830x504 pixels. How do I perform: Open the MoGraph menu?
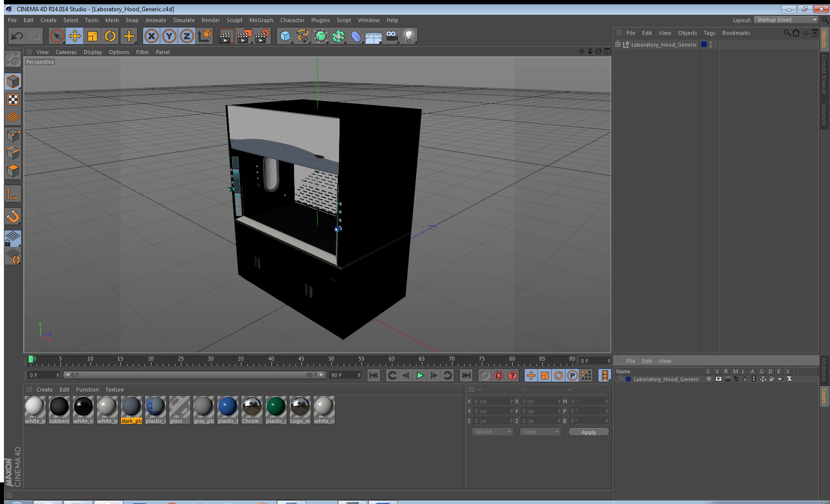point(261,20)
